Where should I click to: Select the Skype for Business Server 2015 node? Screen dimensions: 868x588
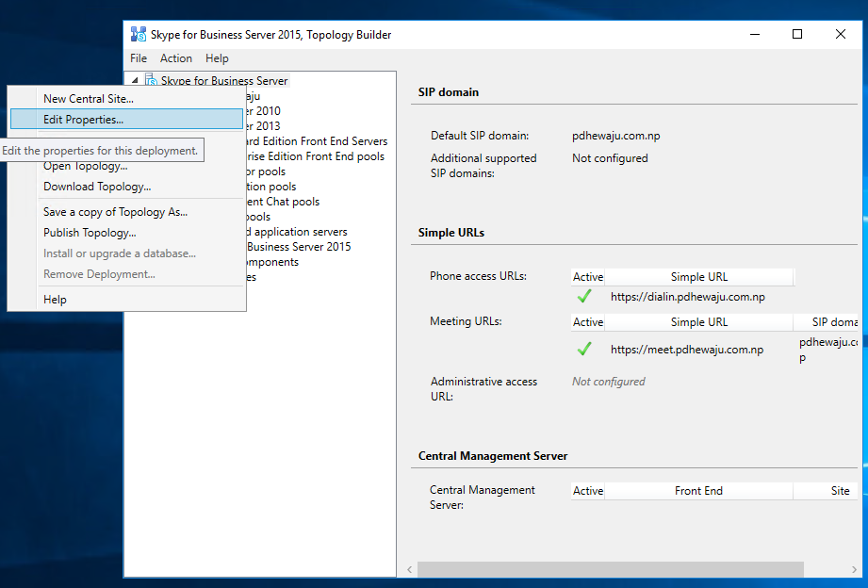[x=299, y=246]
